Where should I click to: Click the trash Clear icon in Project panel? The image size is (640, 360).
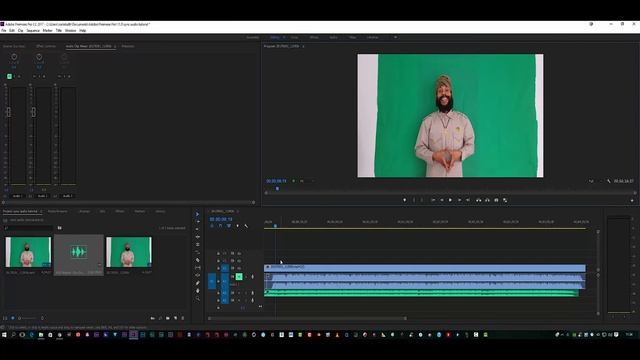[183, 318]
